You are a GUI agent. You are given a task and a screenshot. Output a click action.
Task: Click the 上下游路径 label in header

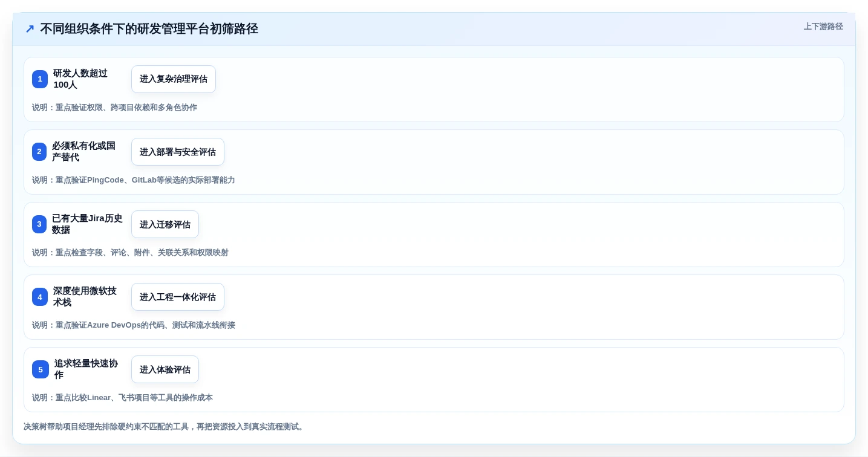coord(823,27)
